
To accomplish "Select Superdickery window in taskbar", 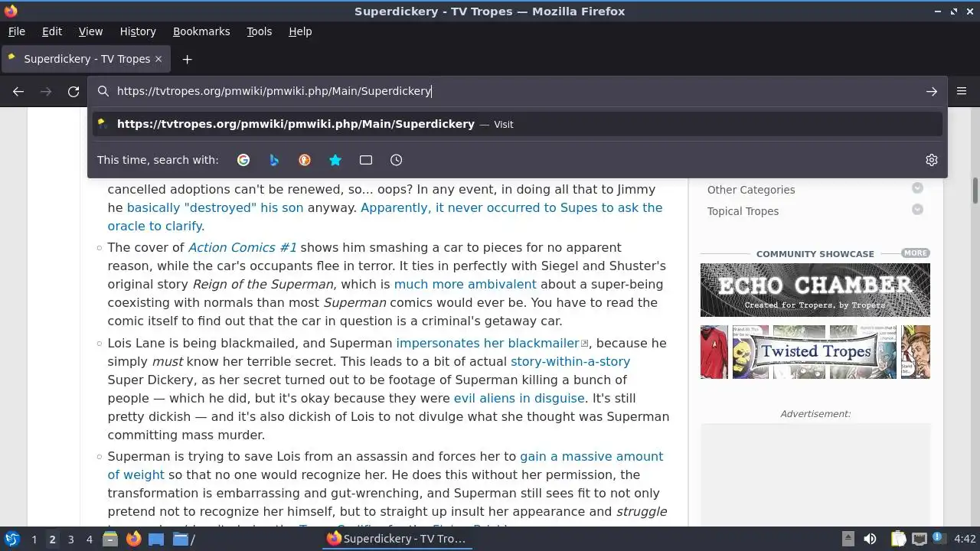I will pyautogui.click(x=397, y=539).
